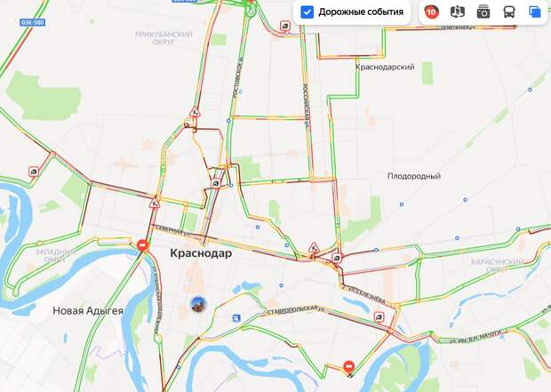Select road works warning sign on Ростовское шоссе
Screen dimensions: 551x392
point(195,112)
